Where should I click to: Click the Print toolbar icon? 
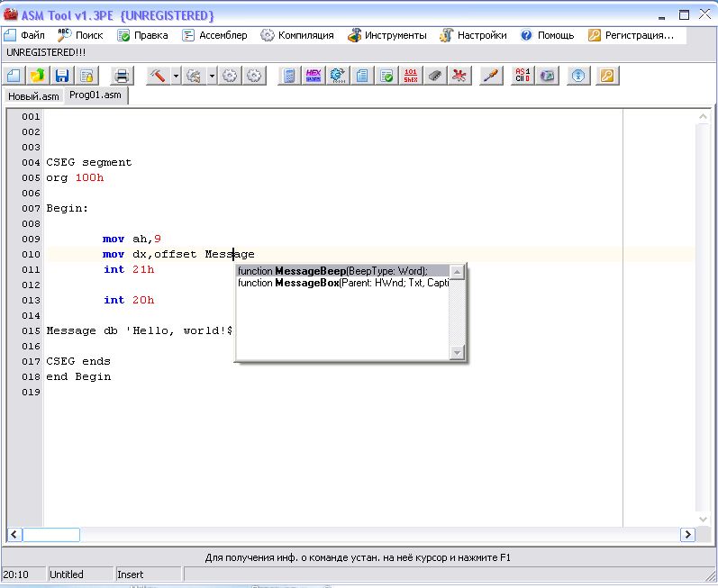[122, 76]
